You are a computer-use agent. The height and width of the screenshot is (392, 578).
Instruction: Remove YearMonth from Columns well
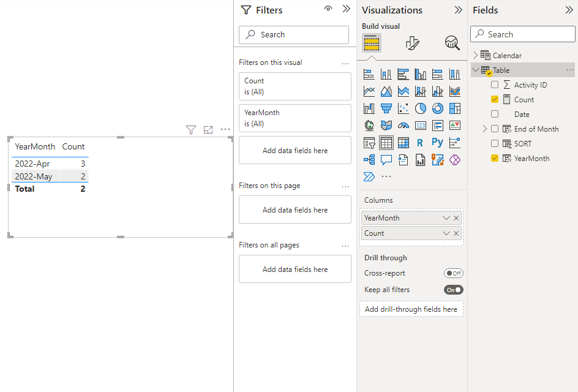[x=456, y=218]
